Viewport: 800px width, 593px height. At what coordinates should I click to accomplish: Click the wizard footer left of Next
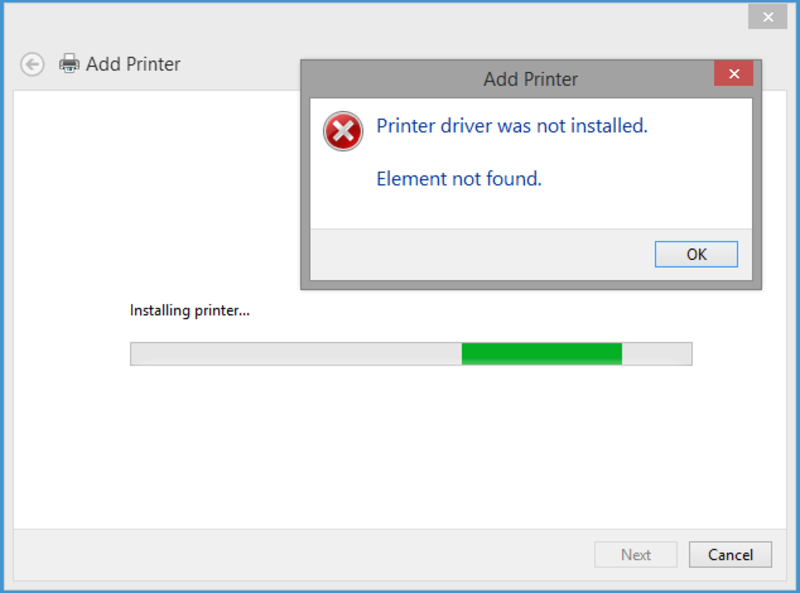[300, 554]
